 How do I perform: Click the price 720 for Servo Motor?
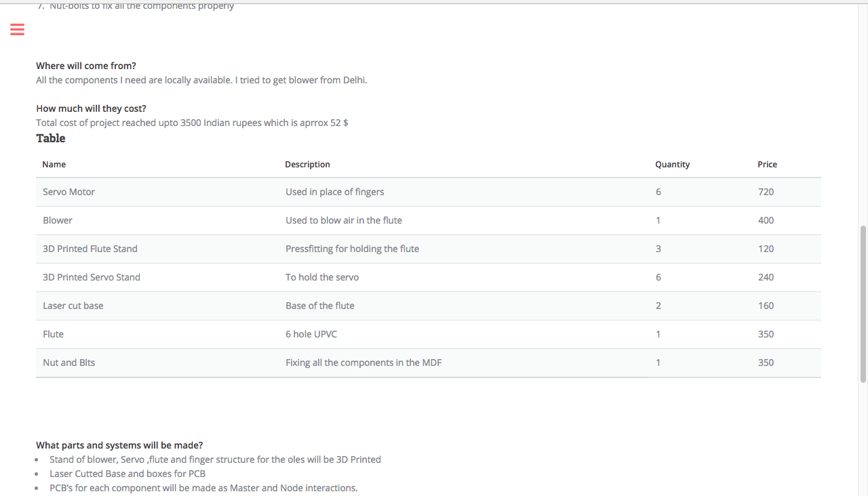coord(766,192)
